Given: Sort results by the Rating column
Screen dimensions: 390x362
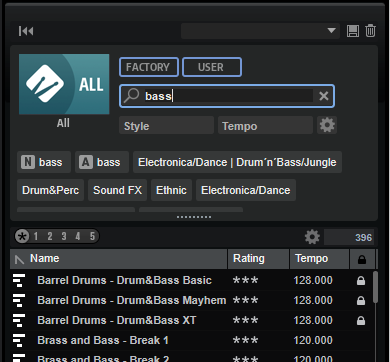Looking at the screenshot, I should point(258,259).
